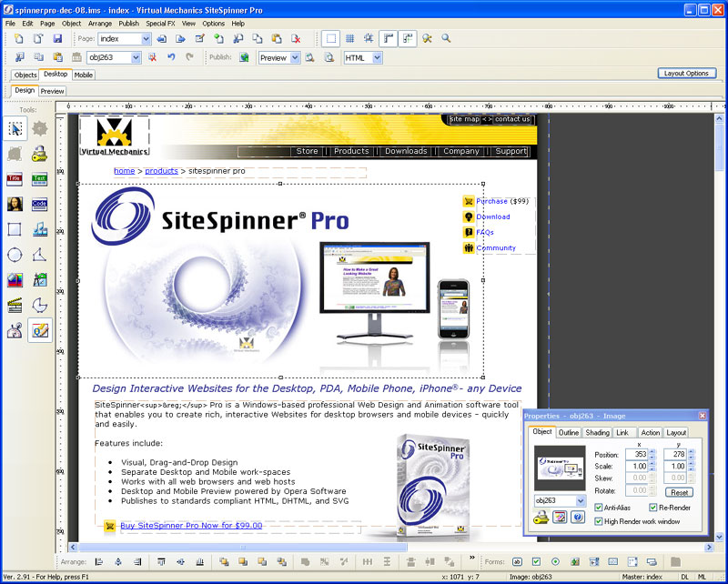This screenshot has width=728, height=584.
Task: Uncheck the Anti-Alias checkbox
Action: [x=599, y=508]
